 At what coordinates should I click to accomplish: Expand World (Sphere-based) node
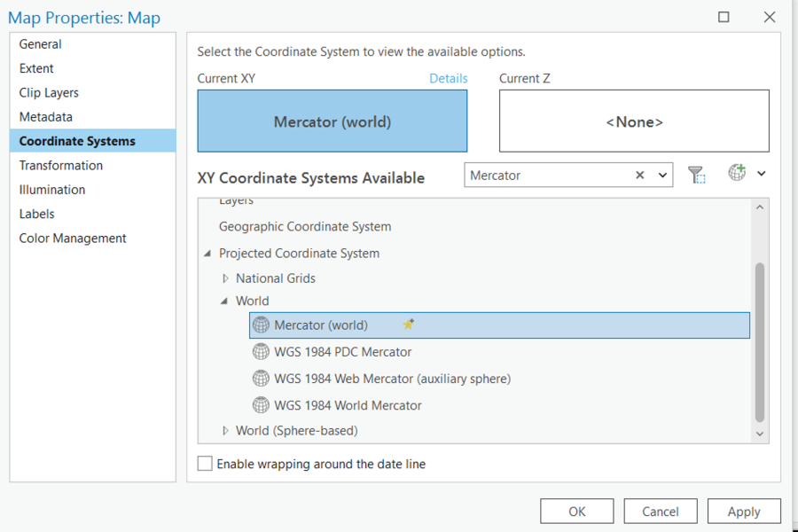224,430
